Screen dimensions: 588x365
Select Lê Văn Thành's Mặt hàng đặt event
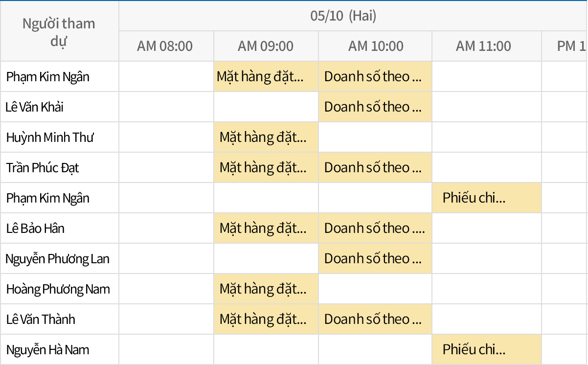point(266,319)
